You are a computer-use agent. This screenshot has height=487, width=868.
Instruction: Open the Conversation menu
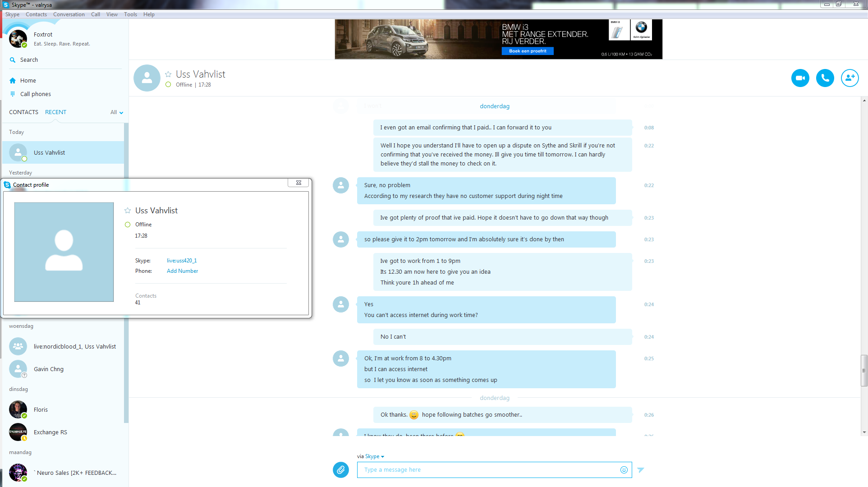[69, 14]
